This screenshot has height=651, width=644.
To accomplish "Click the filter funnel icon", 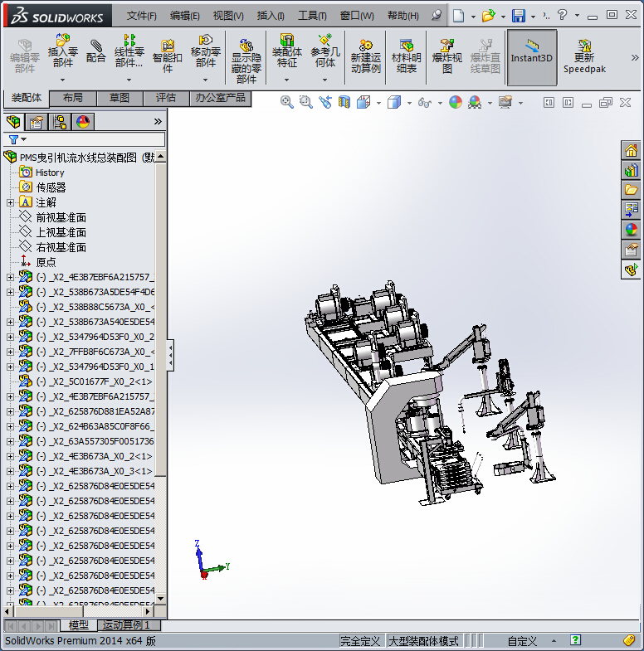I will pos(14,139).
